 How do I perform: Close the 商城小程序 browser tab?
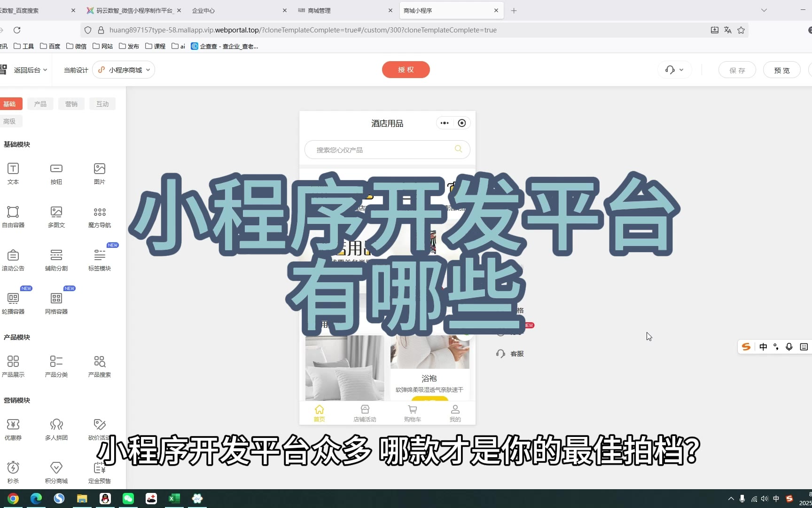[x=496, y=10]
